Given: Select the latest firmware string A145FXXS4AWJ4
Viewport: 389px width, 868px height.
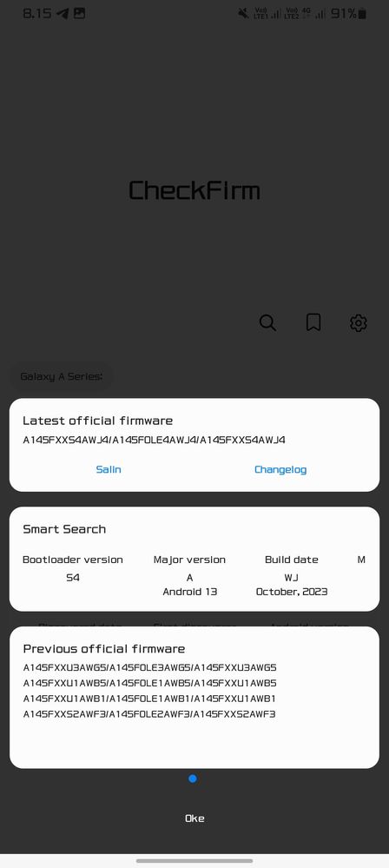Looking at the screenshot, I should [154, 441].
